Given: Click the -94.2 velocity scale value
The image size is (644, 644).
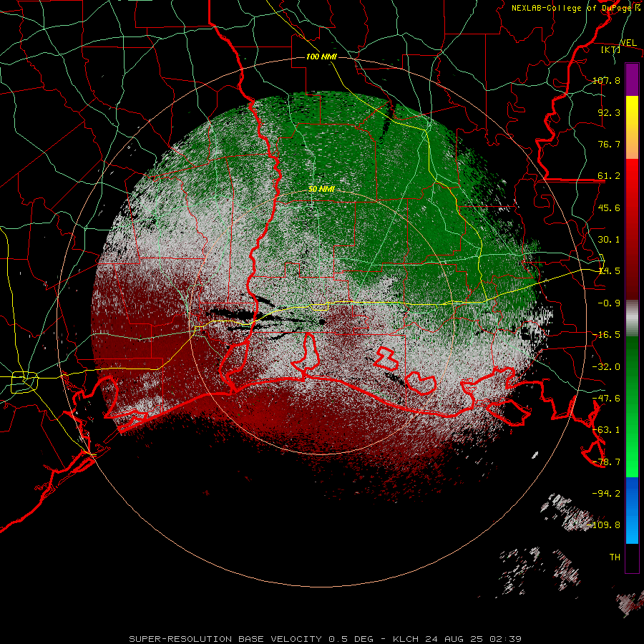Looking at the screenshot, I should click(606, 493).
